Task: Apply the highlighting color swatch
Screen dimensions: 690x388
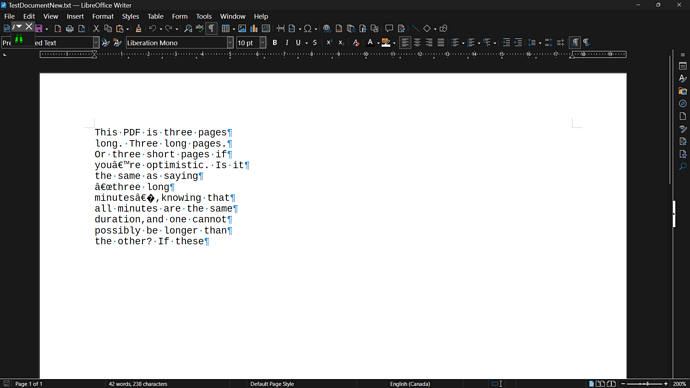Action: [x=386, y=43]
